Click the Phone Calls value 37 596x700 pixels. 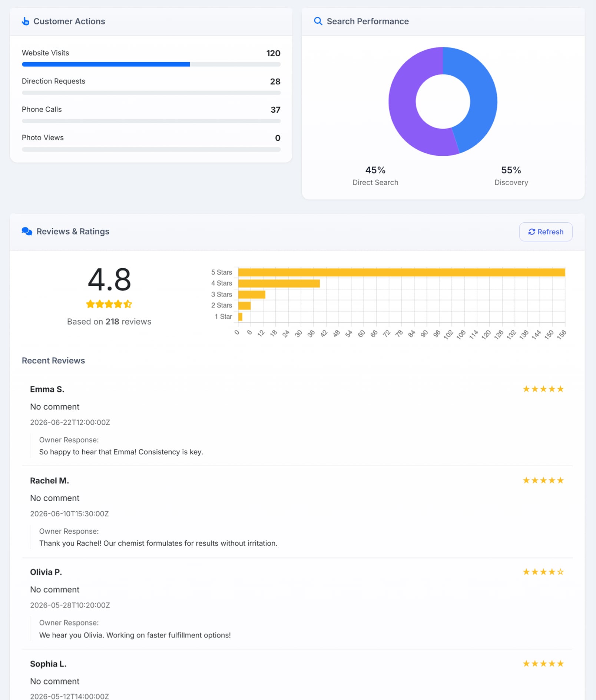[x=275, y=110]
